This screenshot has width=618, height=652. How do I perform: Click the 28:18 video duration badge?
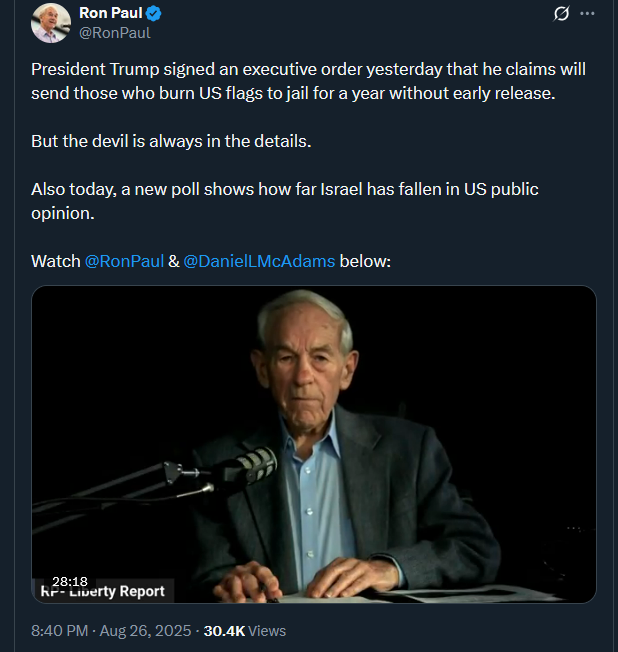point(70,581)
